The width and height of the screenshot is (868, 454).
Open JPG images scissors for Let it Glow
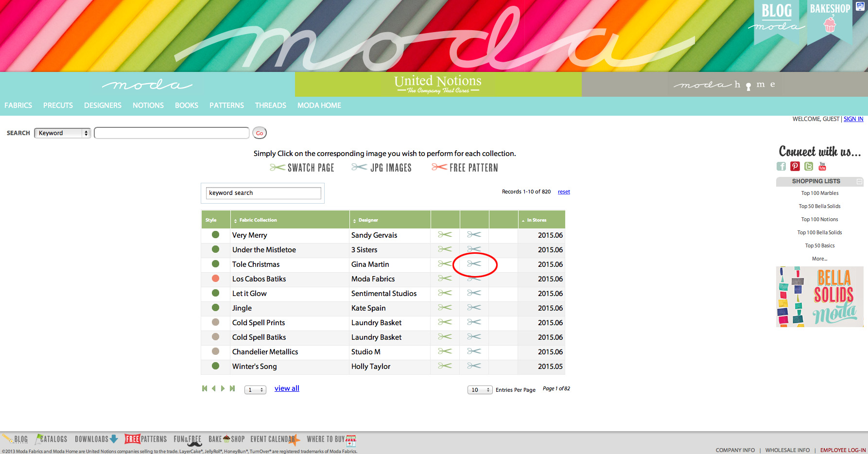point(474,293)
